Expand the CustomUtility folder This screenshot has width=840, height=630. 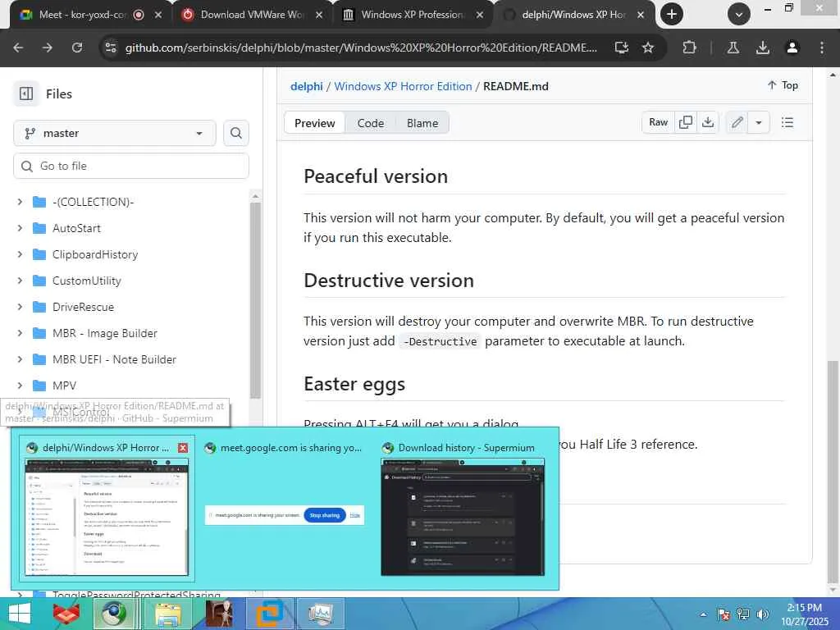(20, 281)
